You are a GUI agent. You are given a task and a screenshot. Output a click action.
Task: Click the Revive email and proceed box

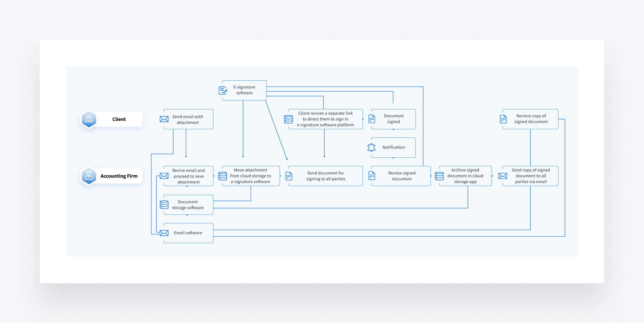point(188,176)
